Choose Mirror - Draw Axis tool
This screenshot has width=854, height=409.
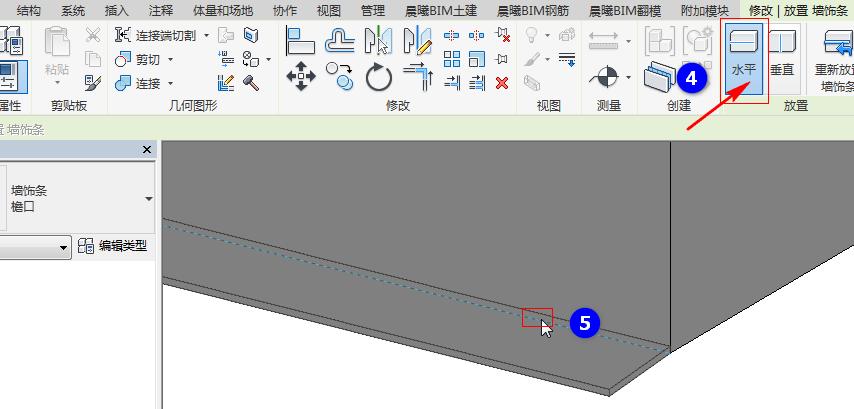point(417,41)
